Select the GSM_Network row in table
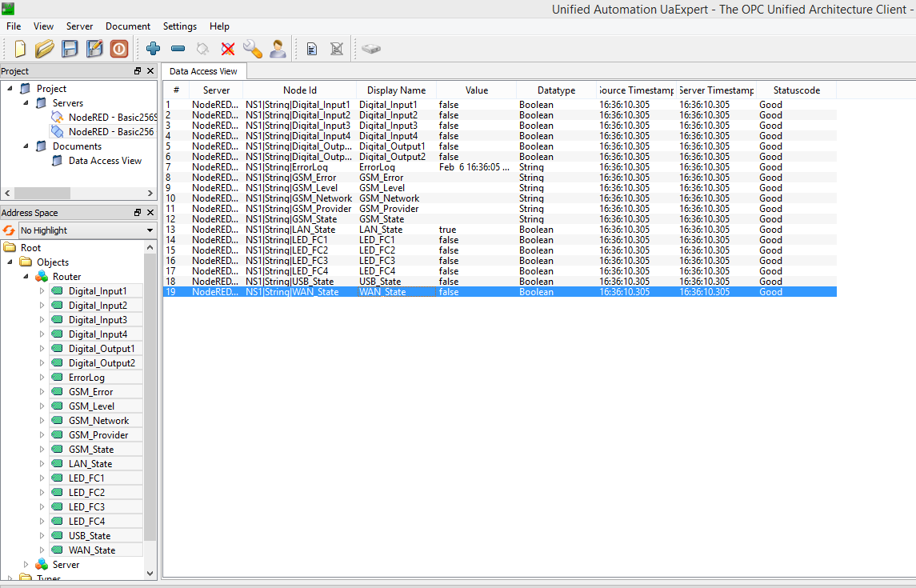Viewport: 916px width, 588px height. [x=499, y=198]
